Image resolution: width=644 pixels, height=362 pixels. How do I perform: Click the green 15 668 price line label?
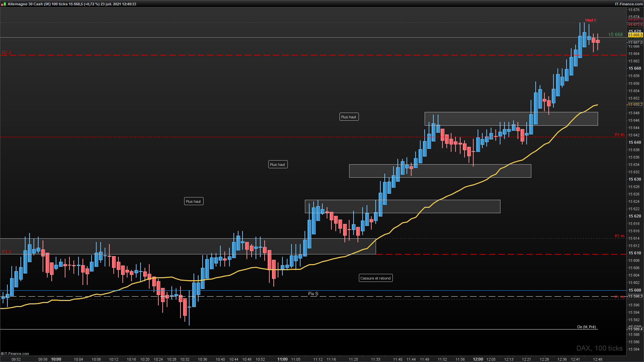(615, 35)
